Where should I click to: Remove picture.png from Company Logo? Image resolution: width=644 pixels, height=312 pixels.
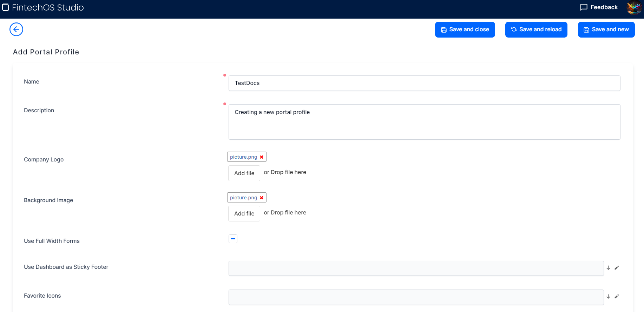(x=262, y=157)
